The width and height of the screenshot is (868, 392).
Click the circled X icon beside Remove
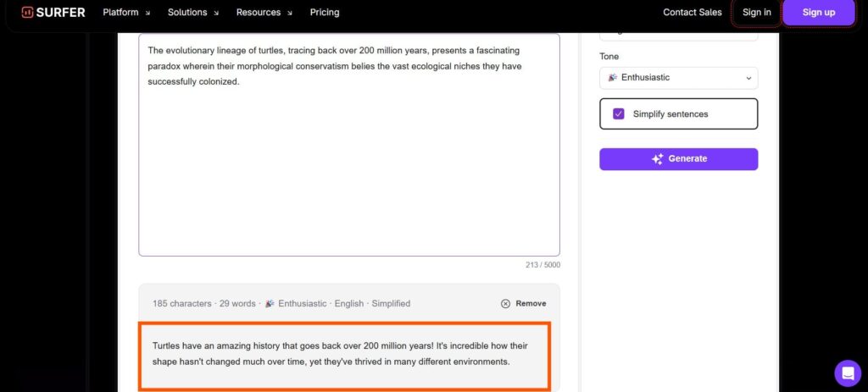505,304
